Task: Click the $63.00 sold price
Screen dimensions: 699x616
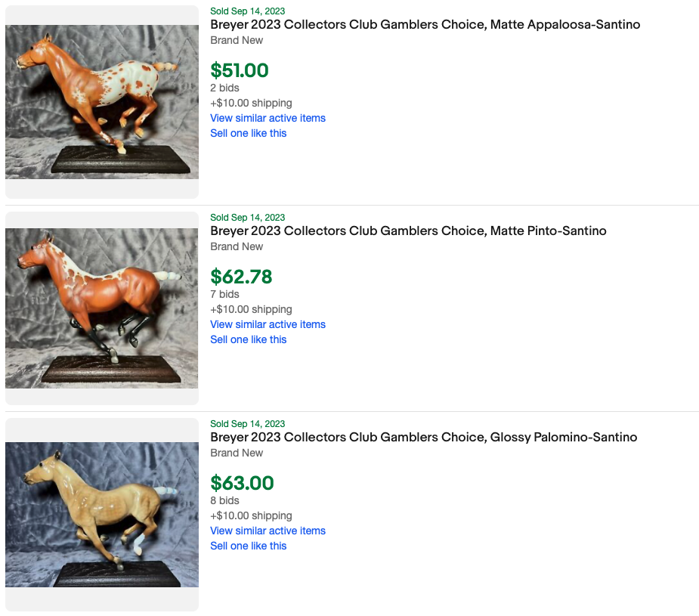Action: (x=242, y=483)
